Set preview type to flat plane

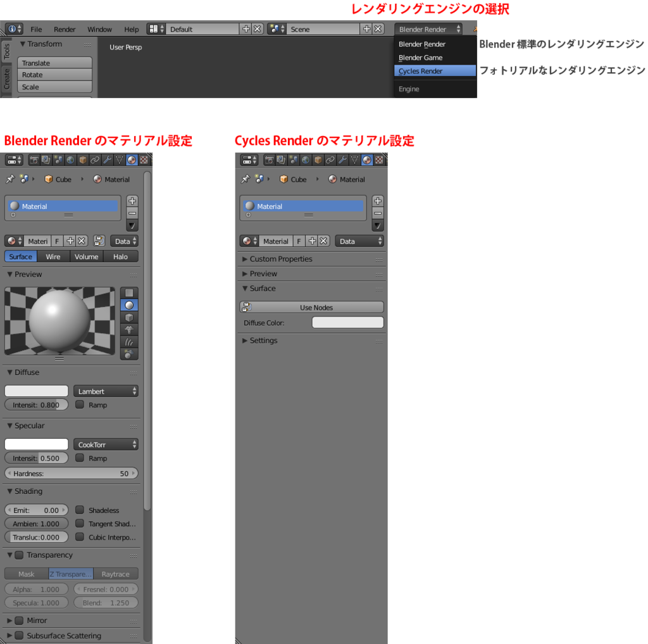coord(129,293)
